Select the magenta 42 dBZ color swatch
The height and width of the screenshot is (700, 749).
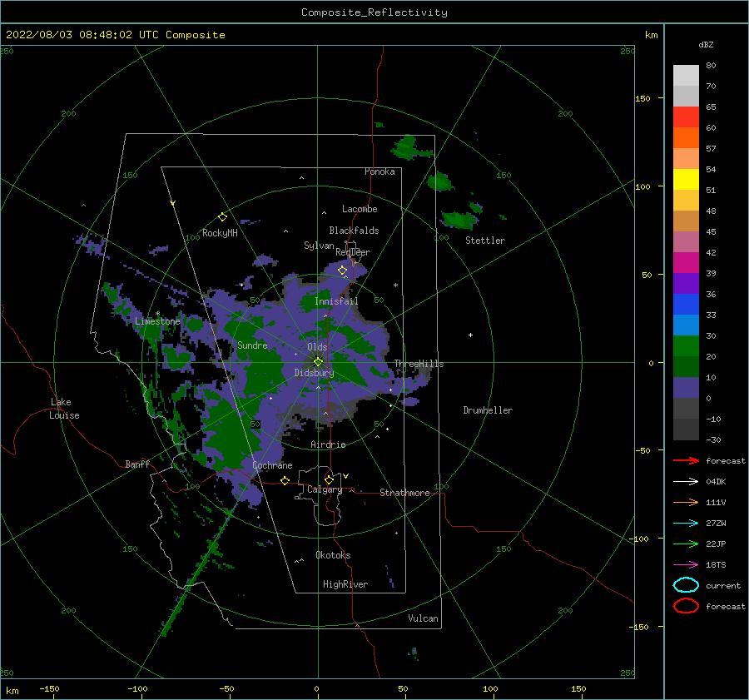tap(686, 263)
